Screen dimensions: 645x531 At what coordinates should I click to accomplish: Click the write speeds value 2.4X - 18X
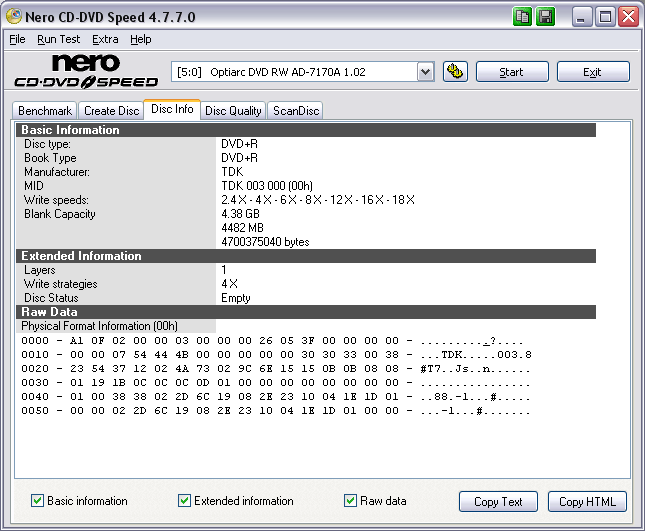click(318, 200)
